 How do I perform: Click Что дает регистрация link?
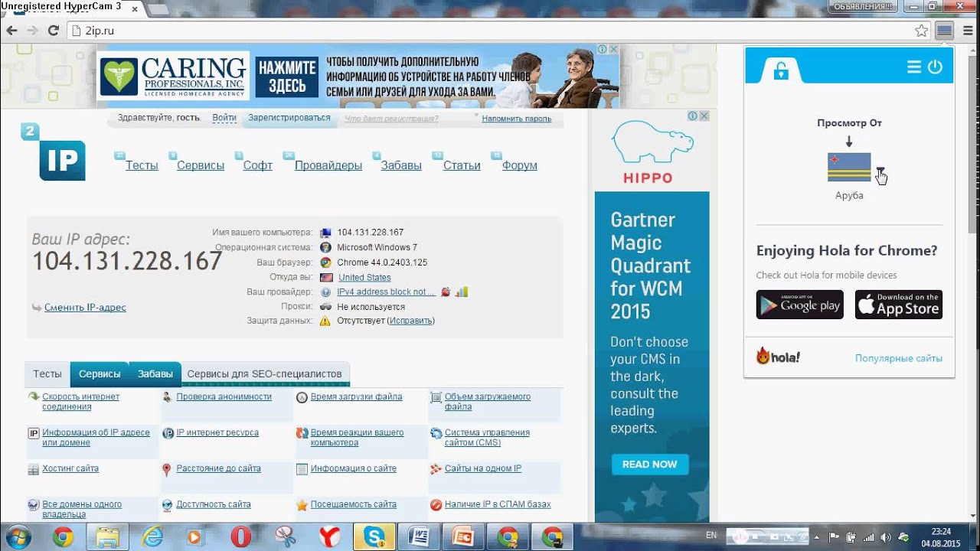(391, 119)
